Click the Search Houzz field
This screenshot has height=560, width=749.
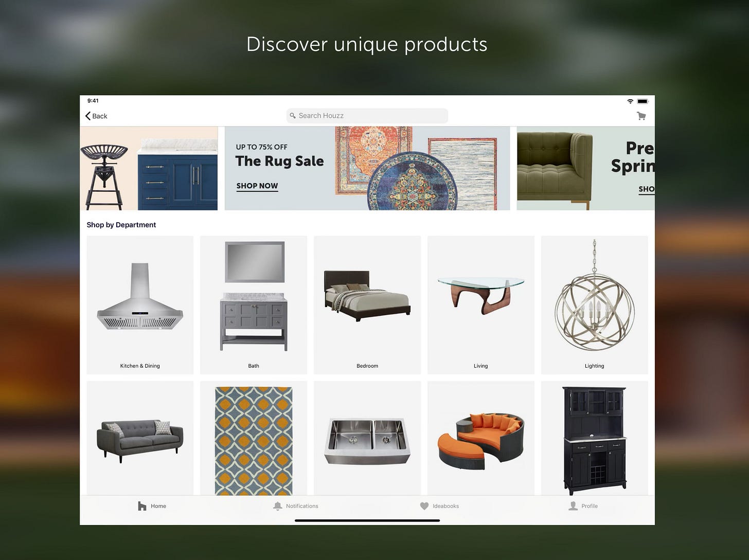[x=367, y=116]
